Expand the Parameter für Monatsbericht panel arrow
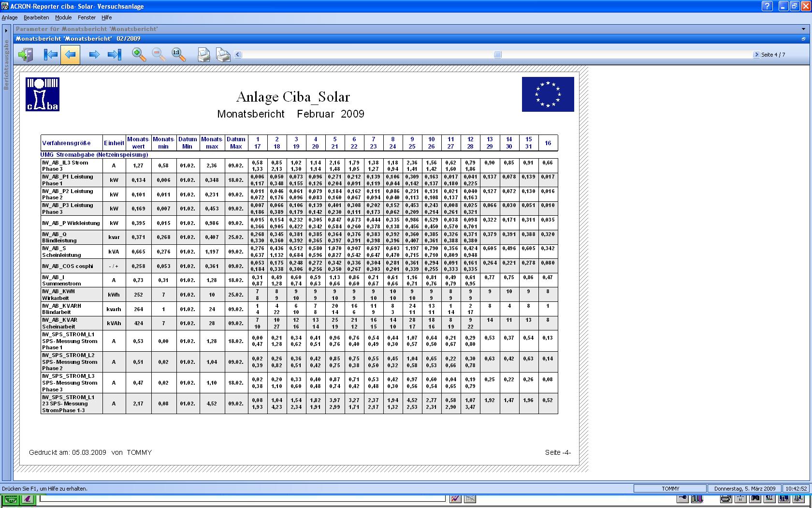 point(803,29)
